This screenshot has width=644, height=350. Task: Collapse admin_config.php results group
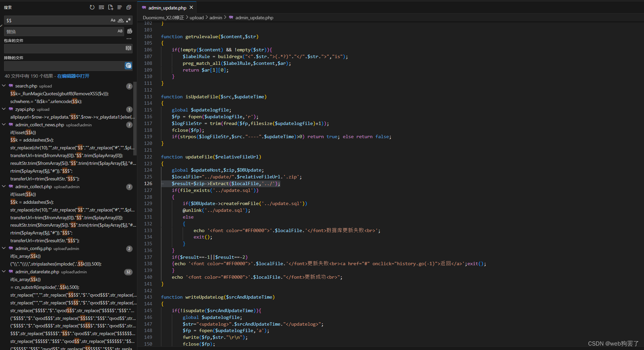[x=4, y=248]
